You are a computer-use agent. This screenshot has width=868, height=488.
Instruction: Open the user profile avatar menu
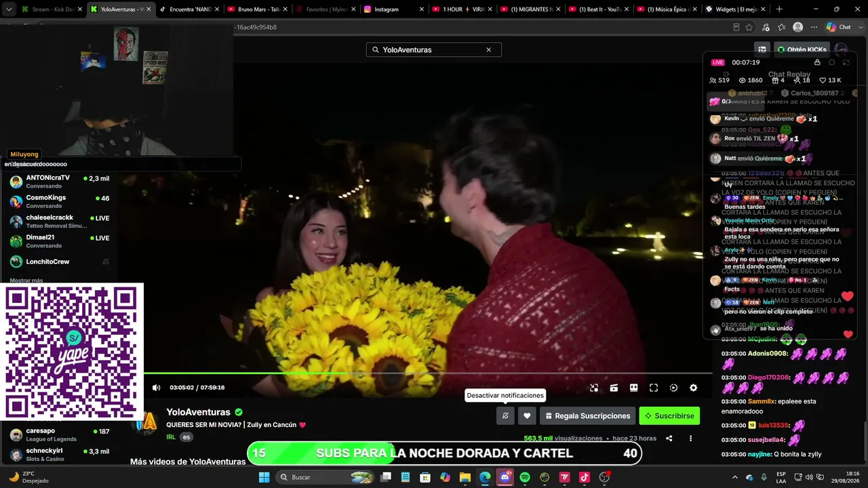coord(842,49)
